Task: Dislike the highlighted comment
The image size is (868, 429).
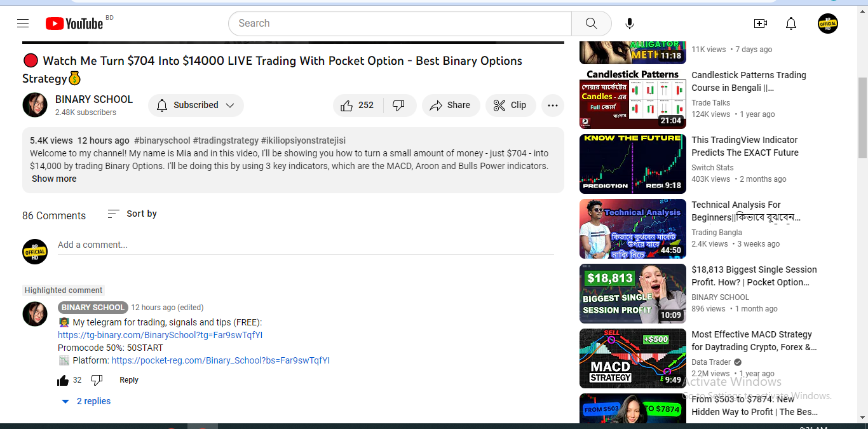Action: coord(97,380)
